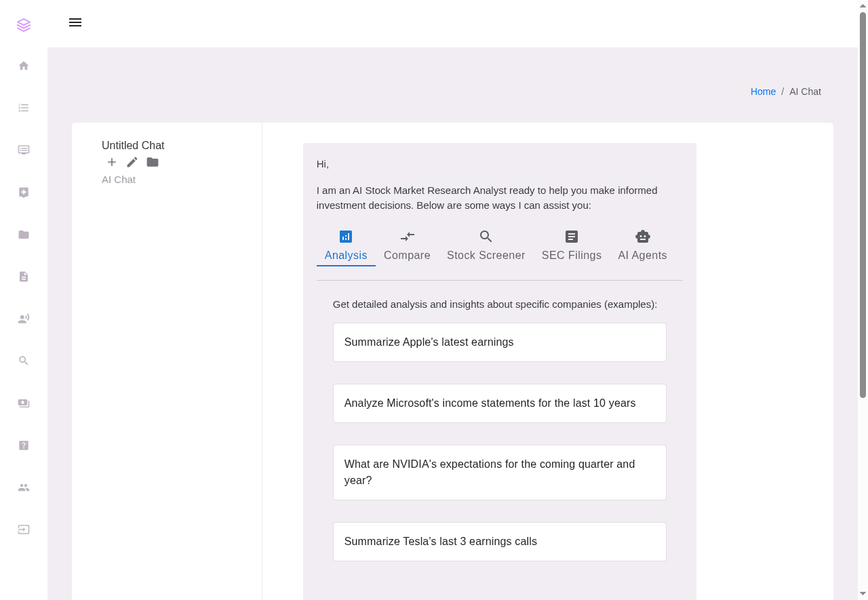Click the logout arrow sidebar icon
Image resolution: width=868 pixels, height=600 pixels.
[x=24, y=529]
